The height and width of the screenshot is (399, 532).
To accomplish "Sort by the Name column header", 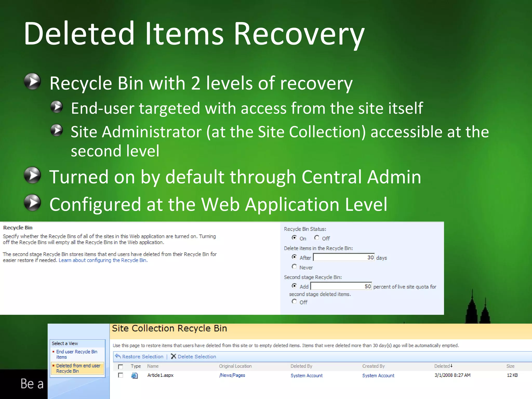I will point(153,366).
